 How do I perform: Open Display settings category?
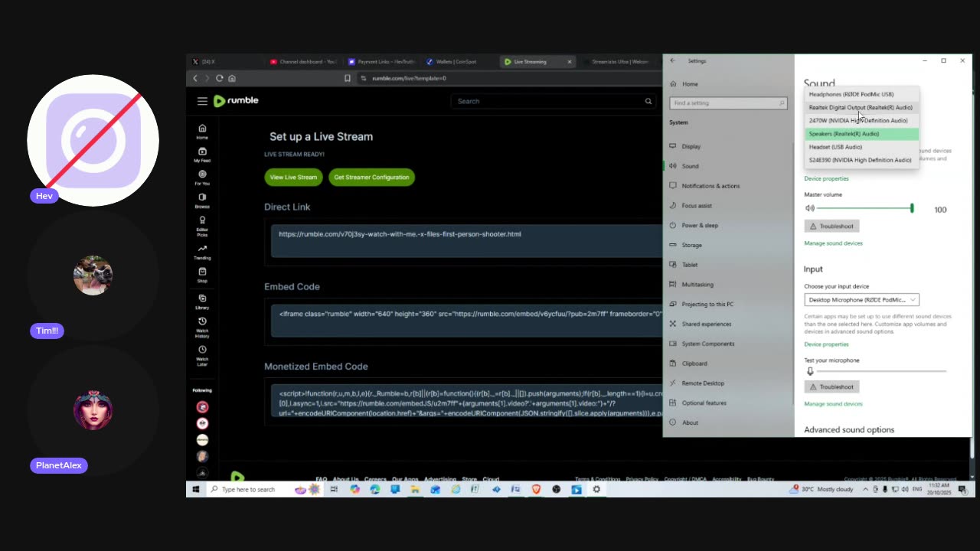[x=728, y=146]
